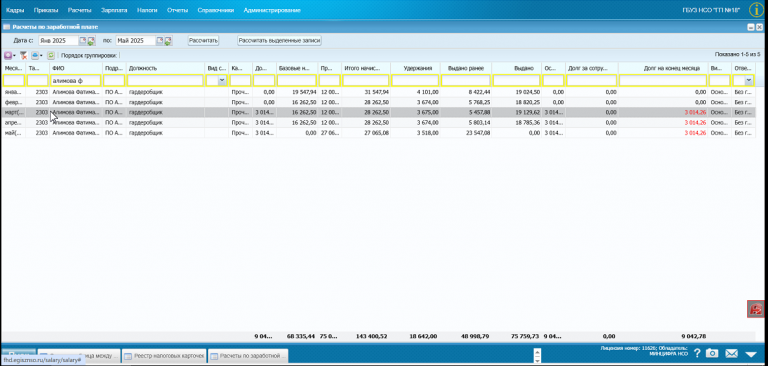Image resolution: width=768 pixels, height=366 pixels.
Task: Click the clear filter funnel icon
Action: click(x=23, y=55)
